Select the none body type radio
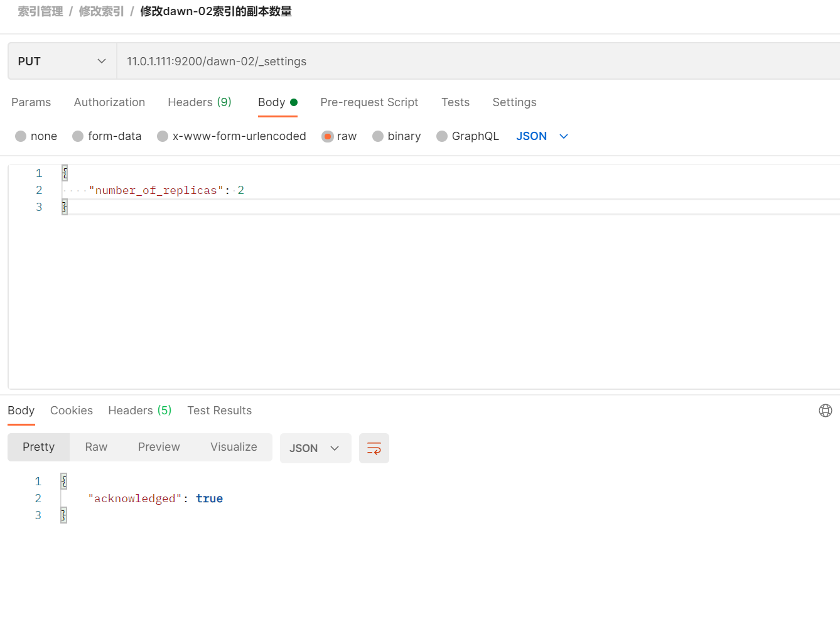Screen dimensions: 840x629 pyautogui.click(x=21, y=136)
